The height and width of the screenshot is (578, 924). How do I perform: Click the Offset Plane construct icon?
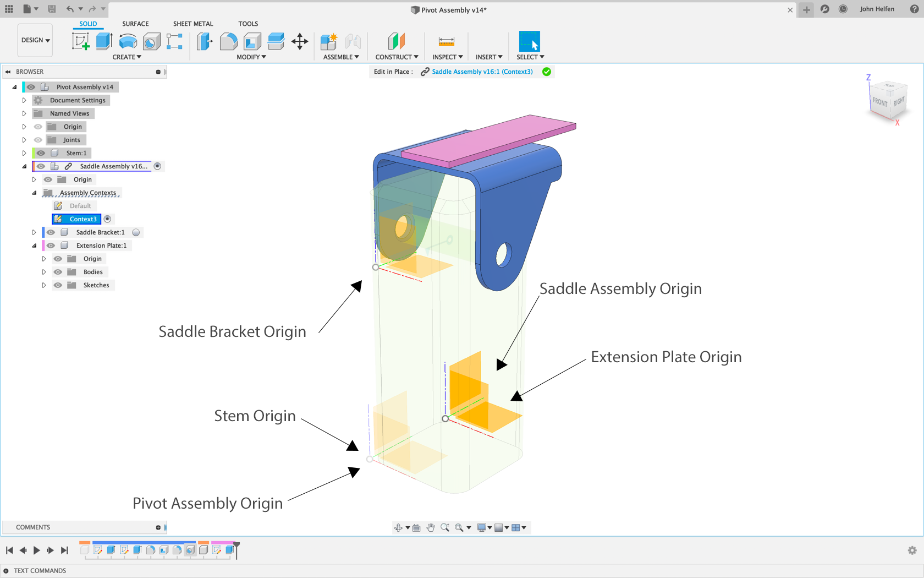pyautogui.click(x=396, y=41)
